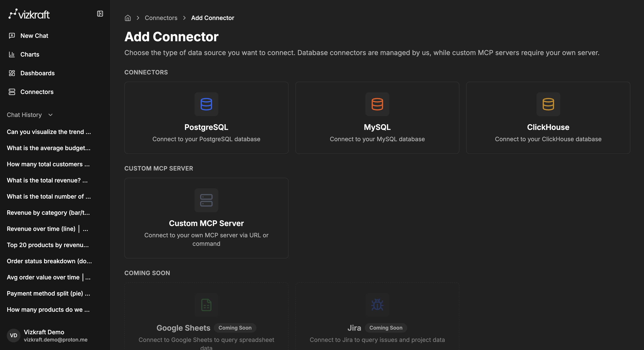
Task: Click the home icon in the breadcrumb
Action: click(128, 18)
